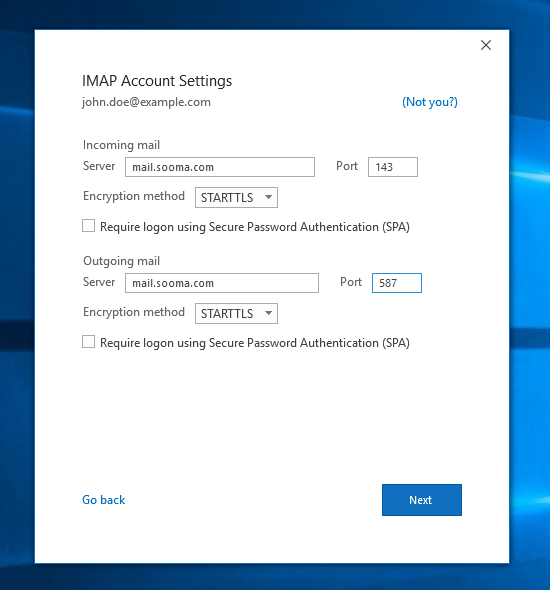
Task: Focus the Incoming mail server field
Action: [x=220, y=167]
